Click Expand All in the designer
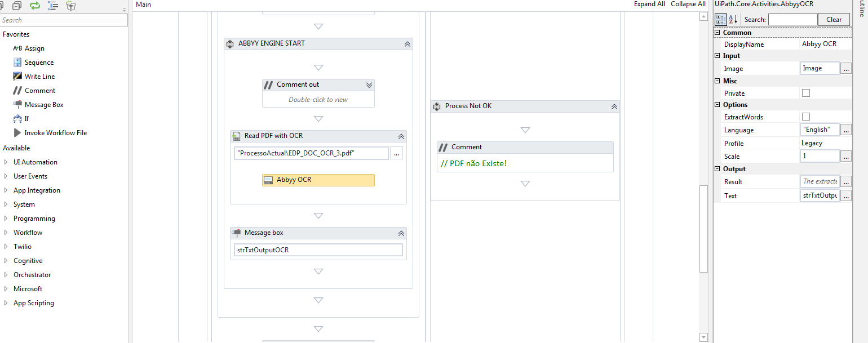Screen dimensions: 868x343 click(x=649, y=4)
